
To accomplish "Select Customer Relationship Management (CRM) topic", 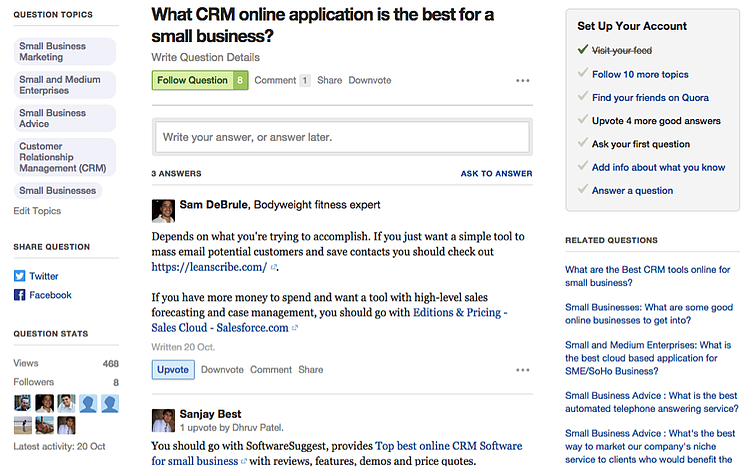I will 65,157.
